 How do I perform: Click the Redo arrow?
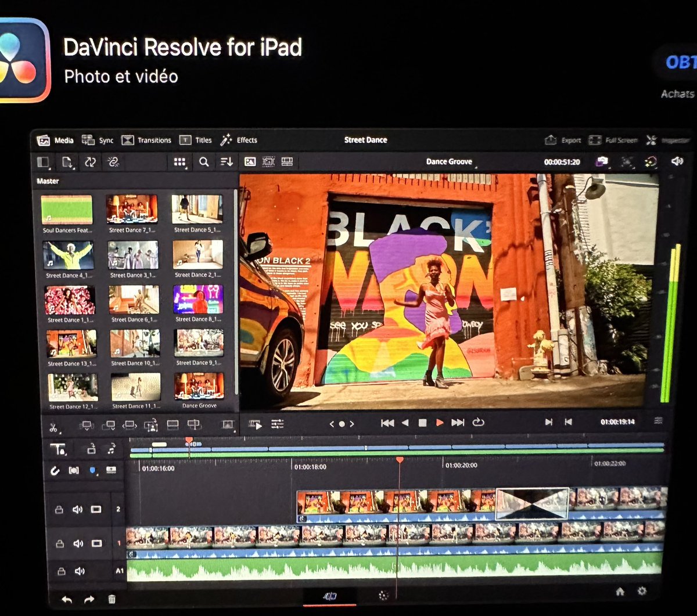pos(89,600)
